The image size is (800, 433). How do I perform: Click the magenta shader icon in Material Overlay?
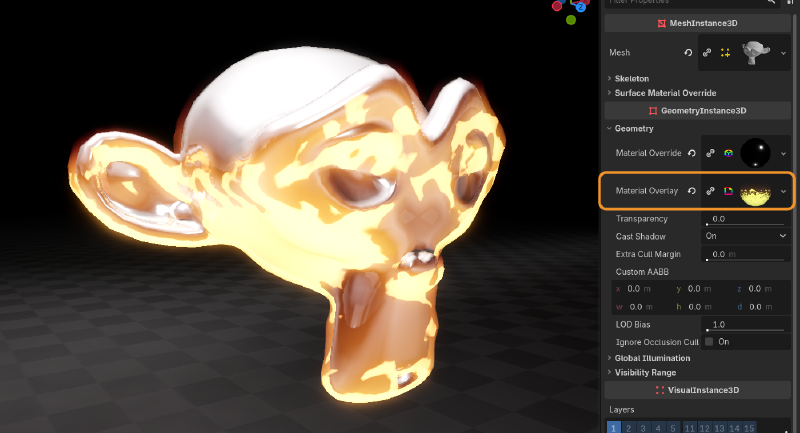[729, 191]
